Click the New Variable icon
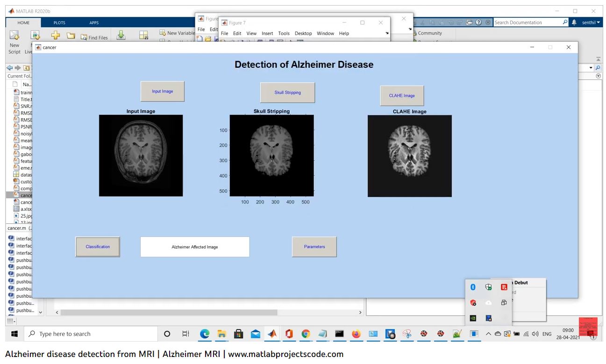 tap(177, 33)
